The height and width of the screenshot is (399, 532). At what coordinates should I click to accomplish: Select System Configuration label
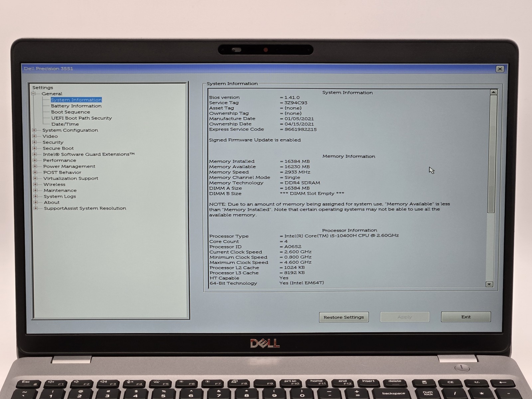[x=70, y=130]
